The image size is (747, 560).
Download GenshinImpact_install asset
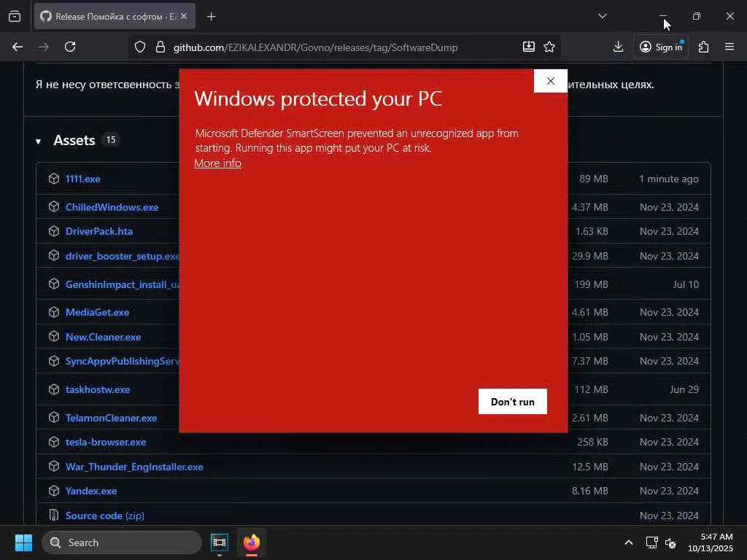pos(123,284)
